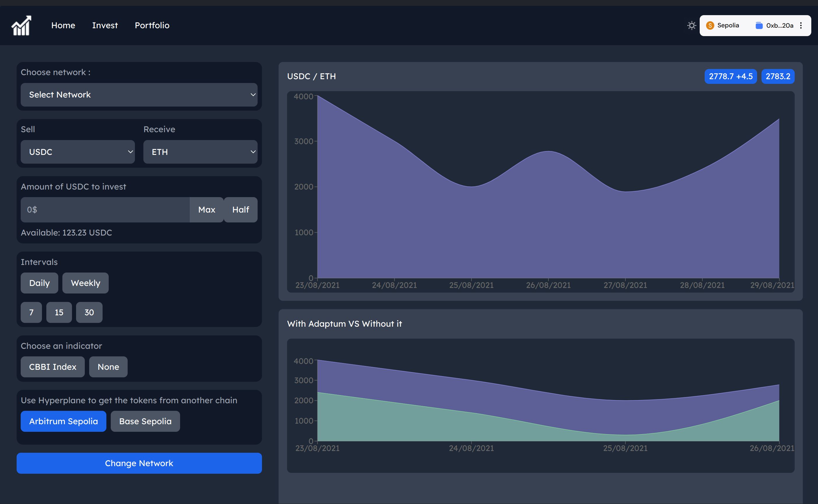This screenshot has height=504, width=818.
Task: Click the 2778.7 +4.5 price badge
Action: tap(731, 76)
